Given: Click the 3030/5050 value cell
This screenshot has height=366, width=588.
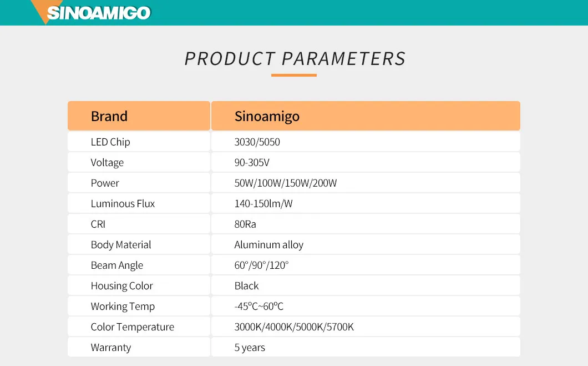Looking at the screenshot, I should [x=366, y=142].
